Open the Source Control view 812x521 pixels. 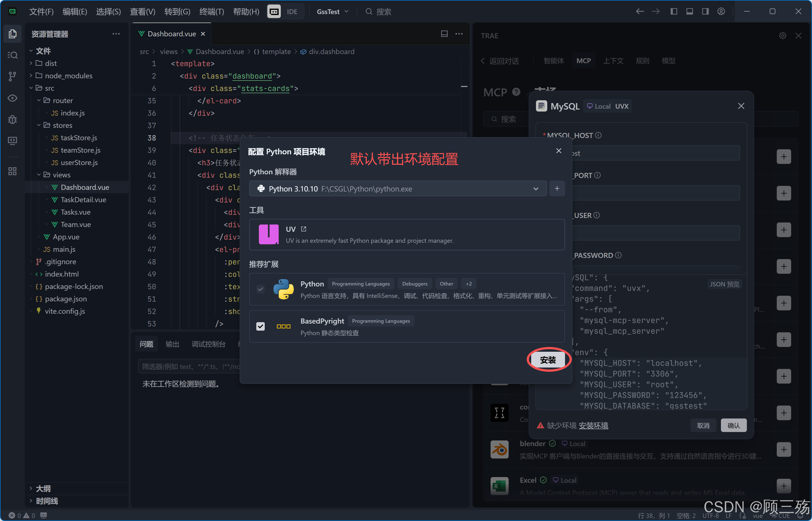tap(12, 76)
